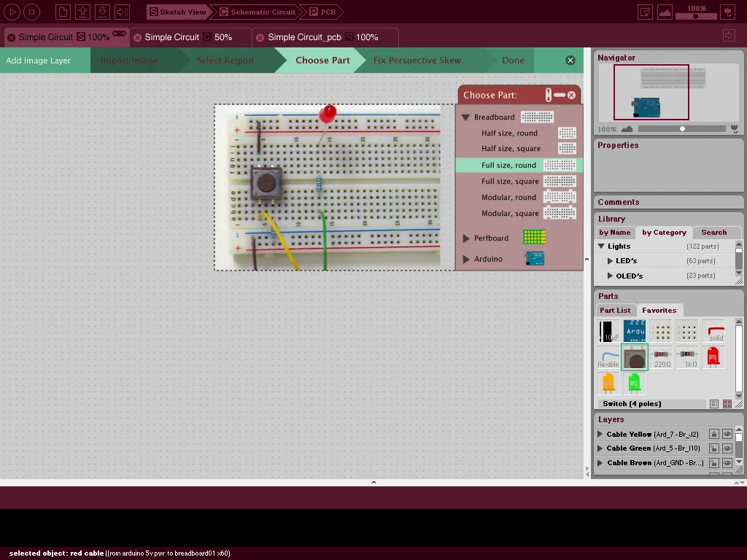Screen dimensions: 747x560
Task: Click the download arrow toolbar icon
Action: (x=102, y=12)
